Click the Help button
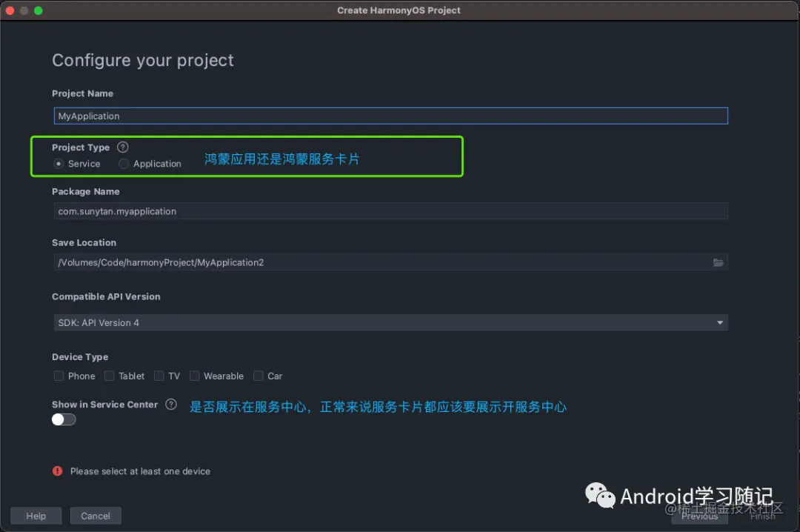Image resolution: width=800 pixels, height=532 pixels. (36, 516)
